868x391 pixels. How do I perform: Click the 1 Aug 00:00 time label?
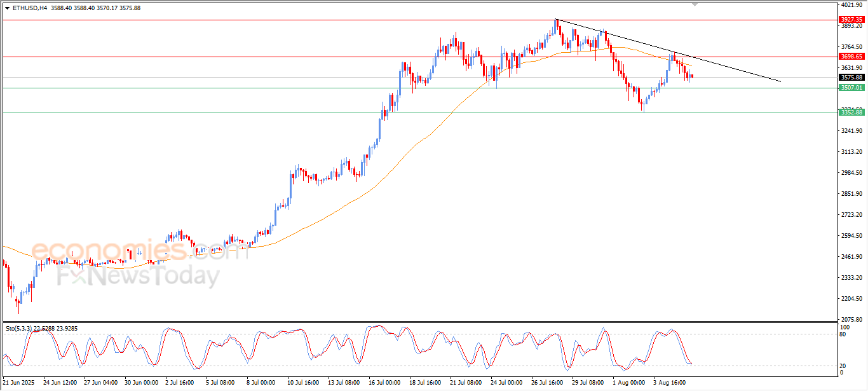[x=628, y=383]
